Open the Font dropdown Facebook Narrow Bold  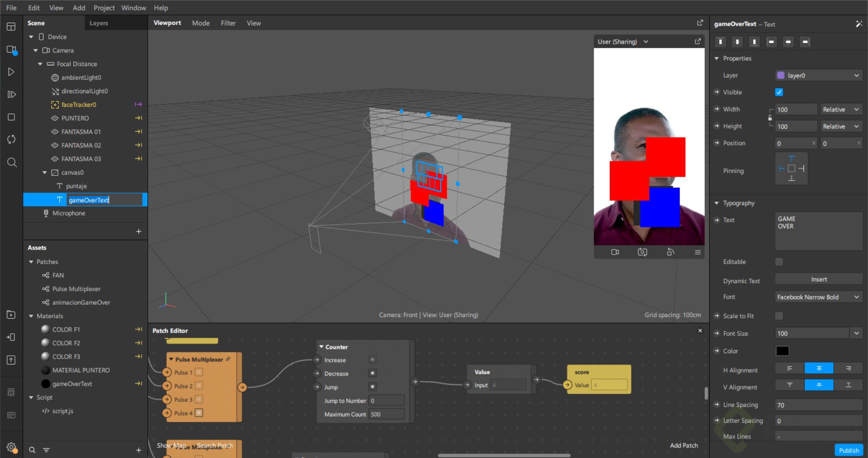pos(818,297)
